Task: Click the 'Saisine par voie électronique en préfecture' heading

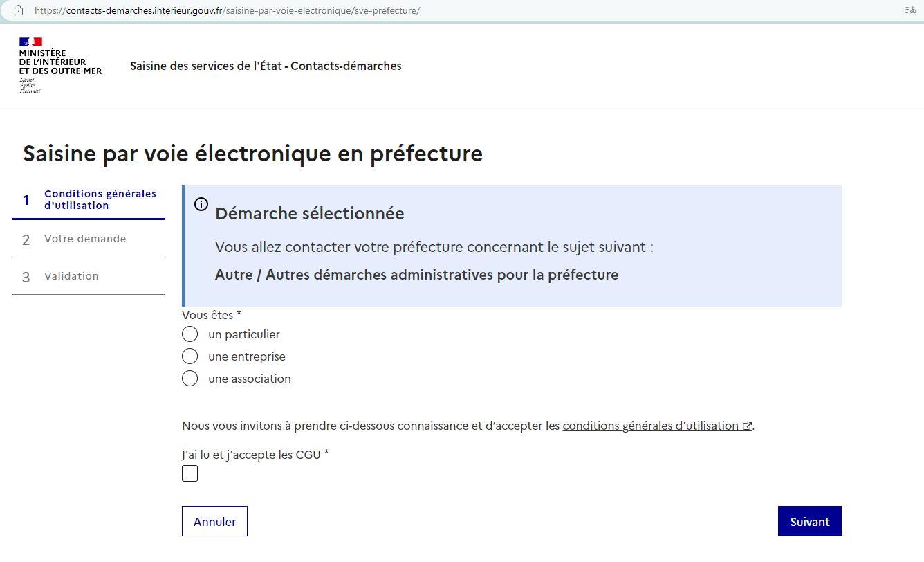Action: 252,153
